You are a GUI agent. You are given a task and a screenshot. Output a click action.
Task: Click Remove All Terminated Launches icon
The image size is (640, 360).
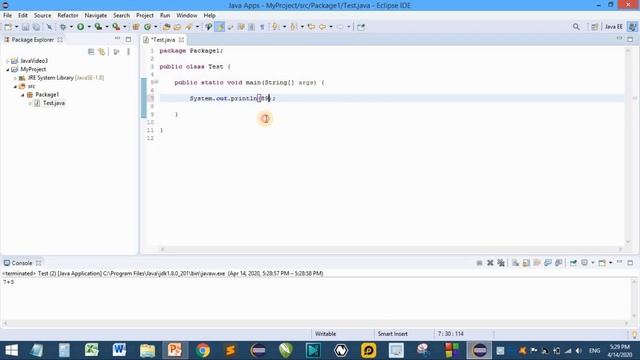[x=501, y=263]
